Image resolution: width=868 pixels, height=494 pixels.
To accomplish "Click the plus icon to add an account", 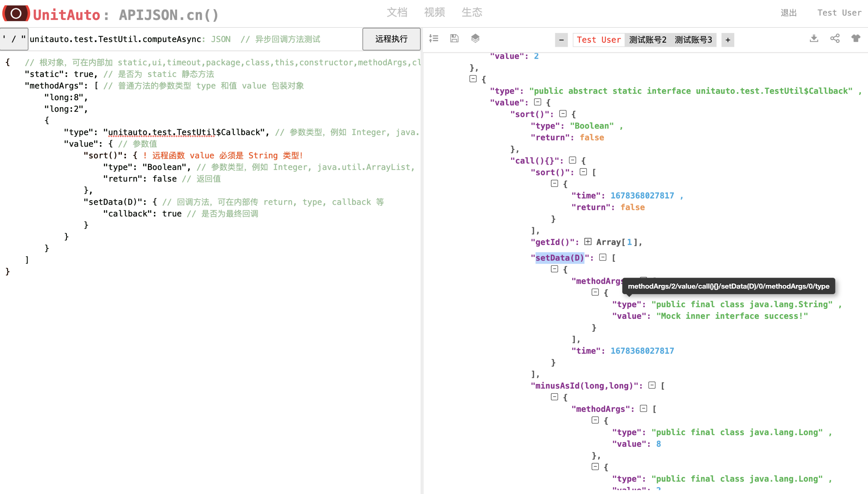I will (727, 40).
